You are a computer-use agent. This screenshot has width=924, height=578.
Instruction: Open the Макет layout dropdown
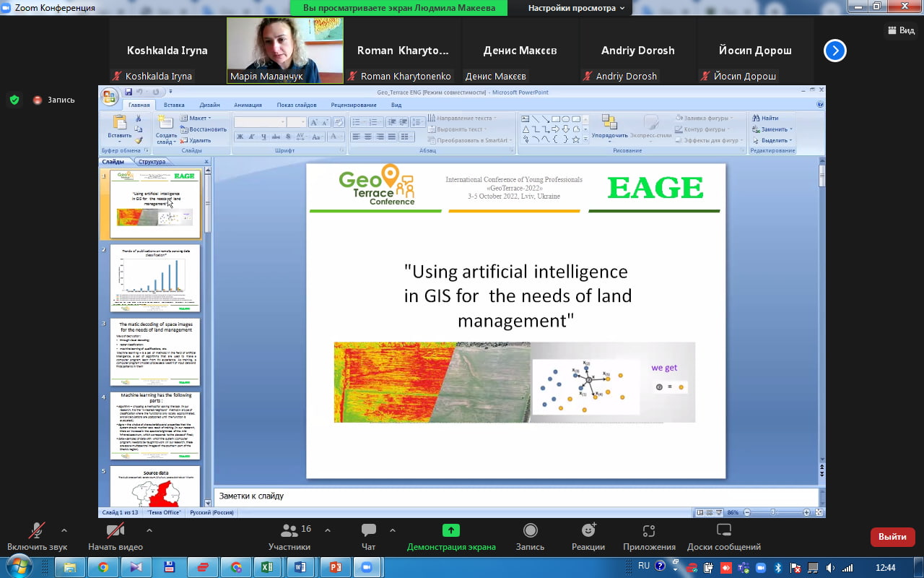point(196,118)
